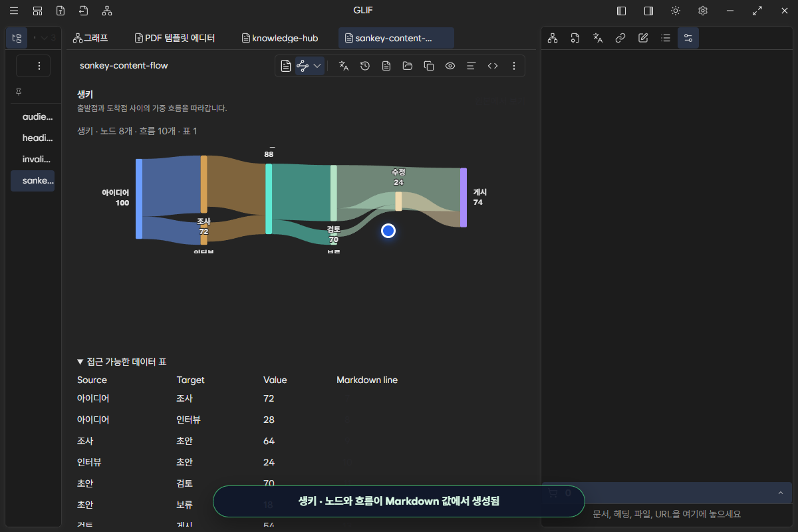Click the pin icon in left sidebar
Image resolution: width=798 pixels, height=532 pixels.
point(19,92)
